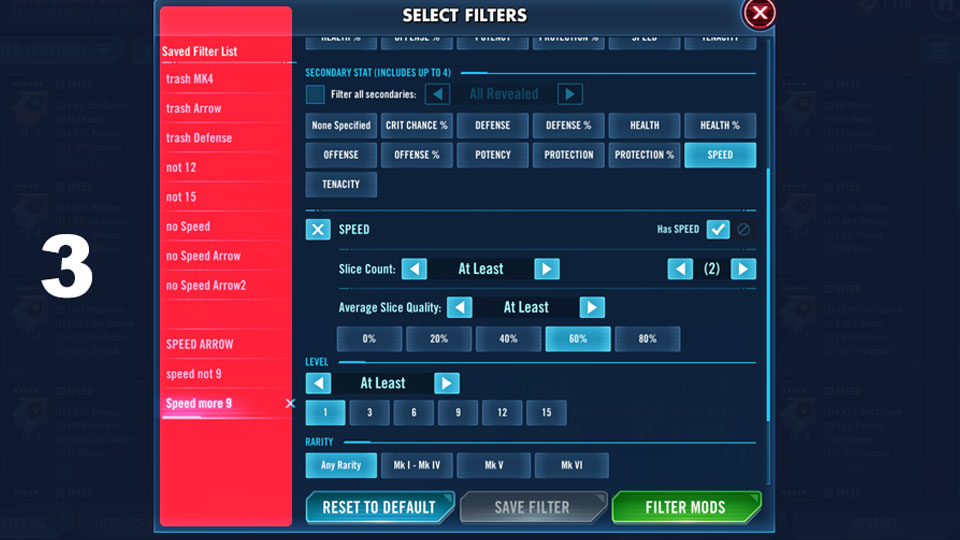Average Slice Quality comparison left arrow
This screenshot has width=960, height=540.
[x=460, y=307]
